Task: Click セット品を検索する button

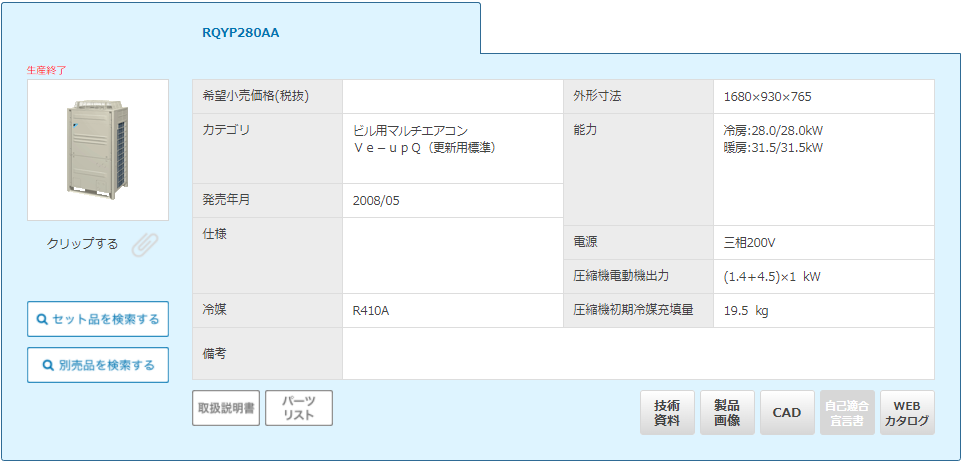Action: (98, 319)
